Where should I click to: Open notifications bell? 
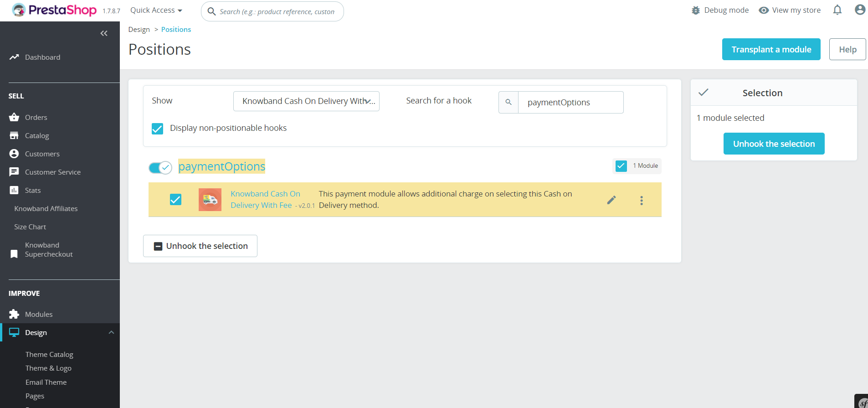pyautogui.click(x=837, y=10)
